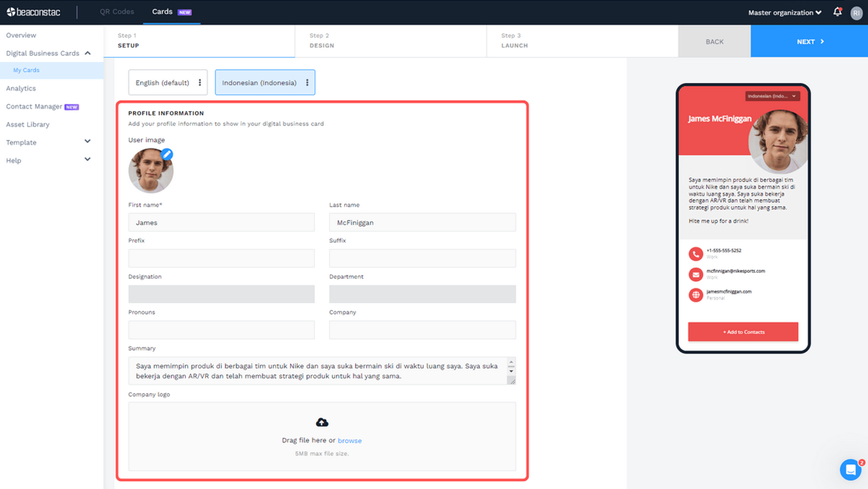This screenshot has height=489, width=868.
Task: Click the email icon in card preview
Action: pos(696,274)
